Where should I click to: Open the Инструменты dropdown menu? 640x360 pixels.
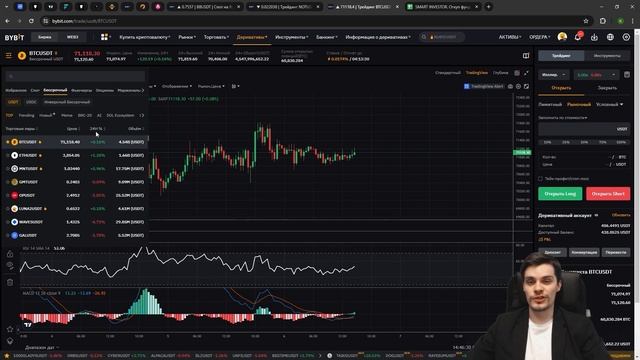pyautogui.click(x=291, y=37)
